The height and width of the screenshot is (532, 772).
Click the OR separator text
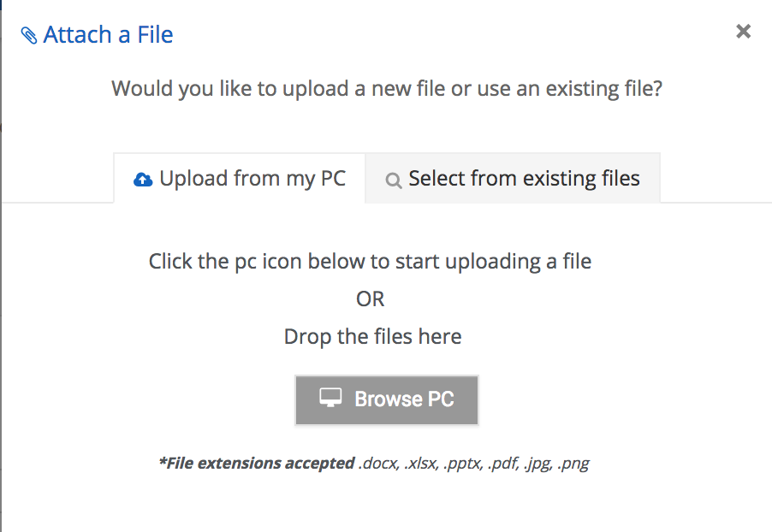coord(371,299)
